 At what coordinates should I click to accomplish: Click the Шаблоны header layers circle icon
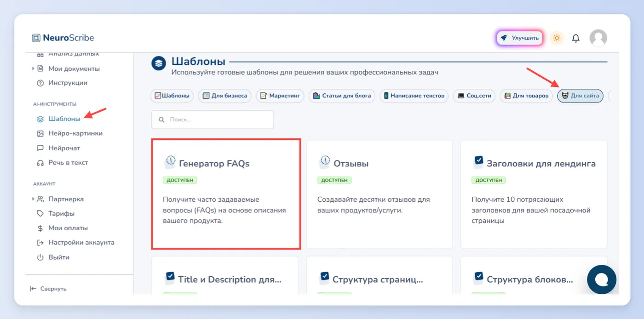pos(159,63)
